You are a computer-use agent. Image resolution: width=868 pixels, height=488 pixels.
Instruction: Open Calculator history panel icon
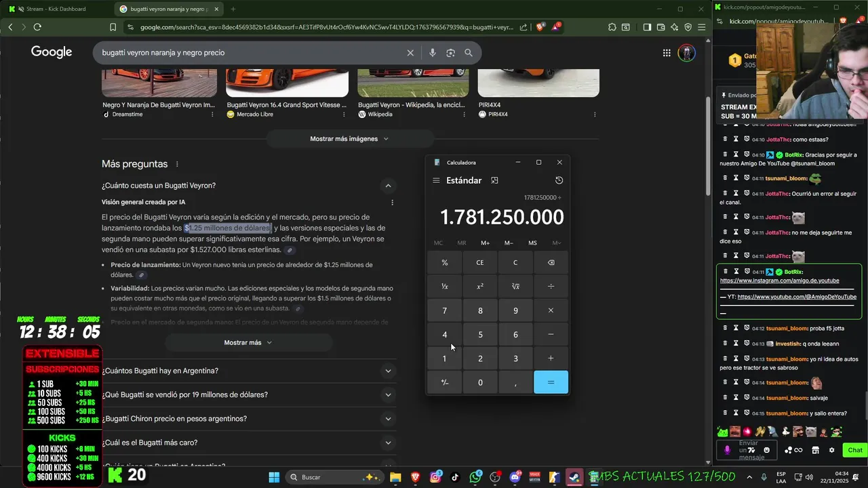point(559,180)
